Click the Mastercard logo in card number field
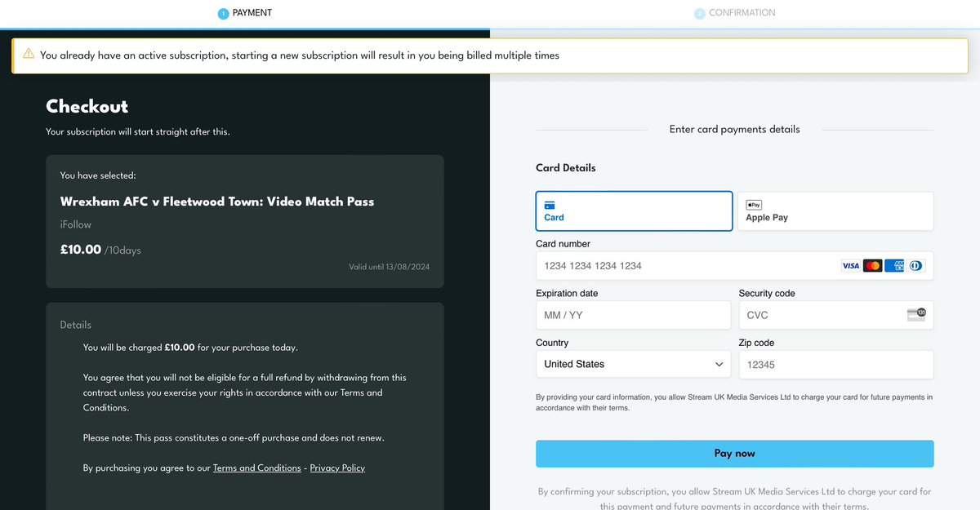 click(872, 266)
